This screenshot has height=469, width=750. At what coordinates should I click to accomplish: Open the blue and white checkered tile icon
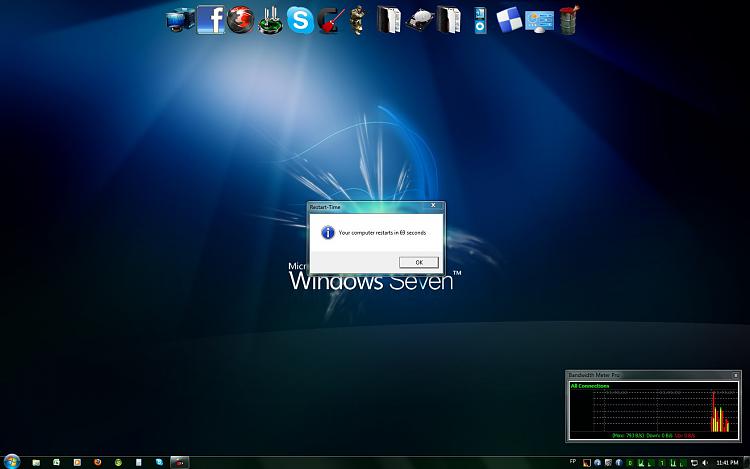508,20
